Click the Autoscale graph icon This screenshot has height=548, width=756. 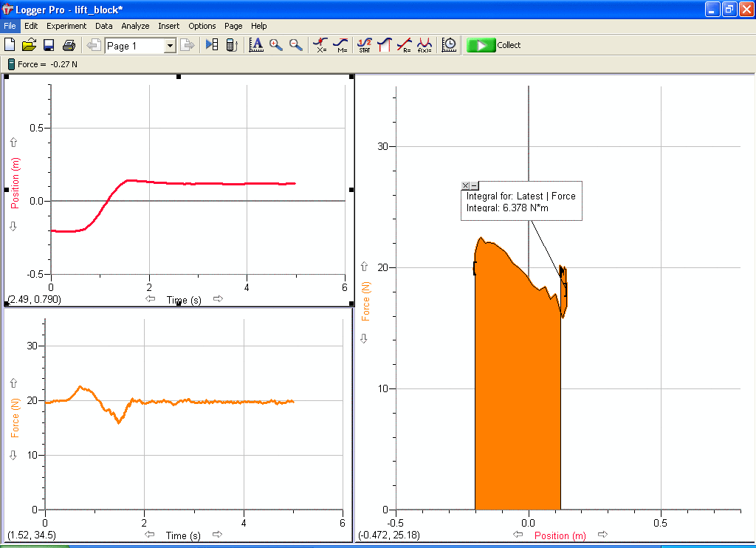click(256, 45)
